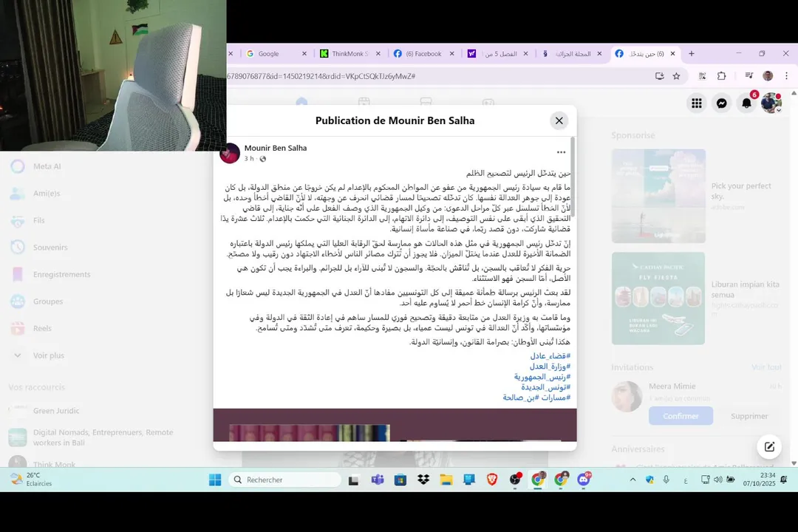The image size is (798, 532).
Task: Open Brave browser from taskbar
Action: [491, 480]
